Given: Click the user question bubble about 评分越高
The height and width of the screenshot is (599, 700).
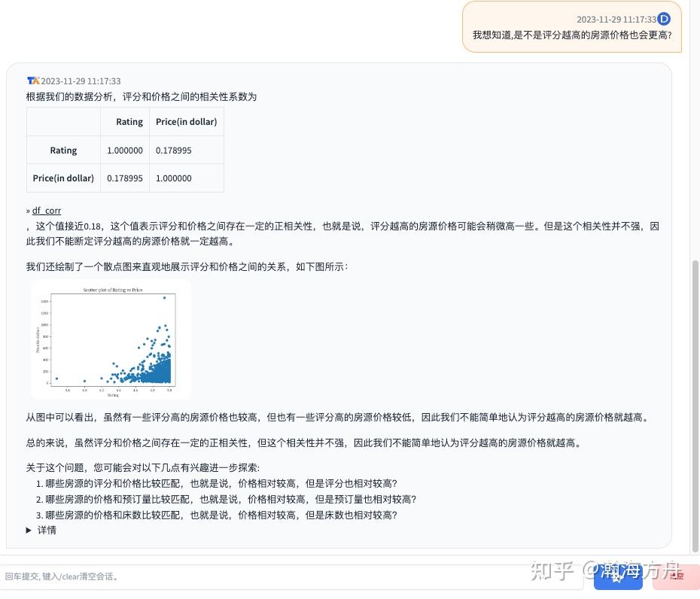Looking at the screenshot, I should (x=572, y=35).
